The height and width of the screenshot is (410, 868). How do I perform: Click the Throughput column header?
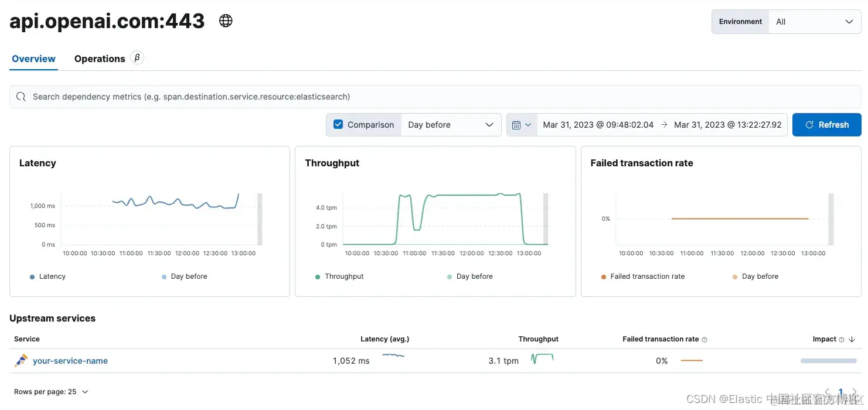pos(538,339)
